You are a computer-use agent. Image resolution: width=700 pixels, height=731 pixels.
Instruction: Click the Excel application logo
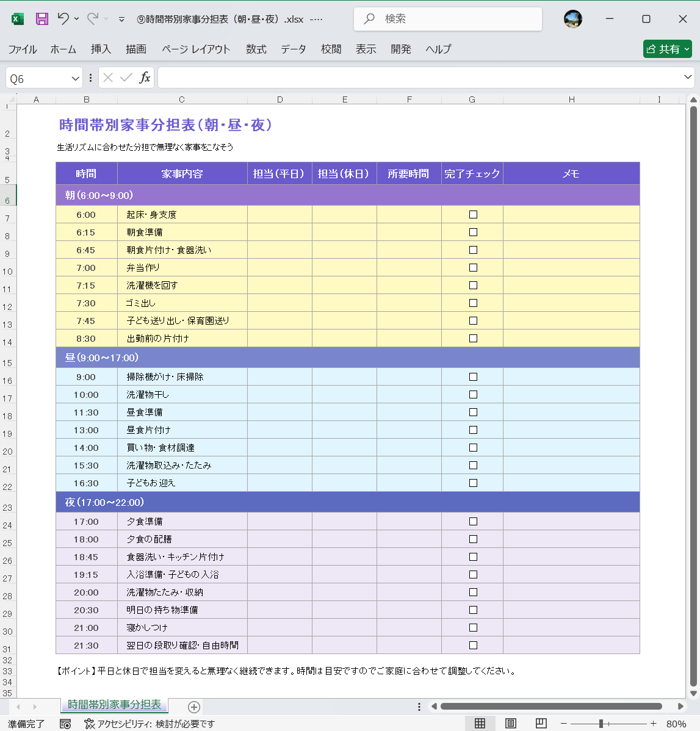(x=18, y=19)
